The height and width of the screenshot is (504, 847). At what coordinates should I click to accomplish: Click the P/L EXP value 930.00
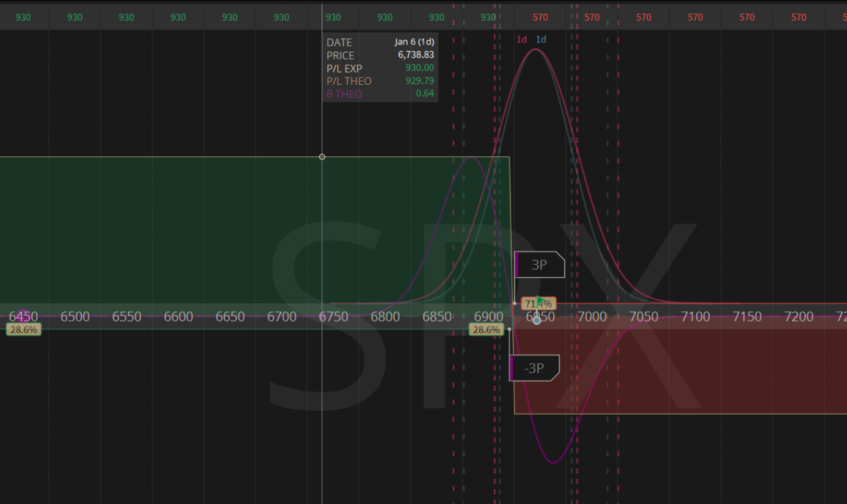[419, 68]
